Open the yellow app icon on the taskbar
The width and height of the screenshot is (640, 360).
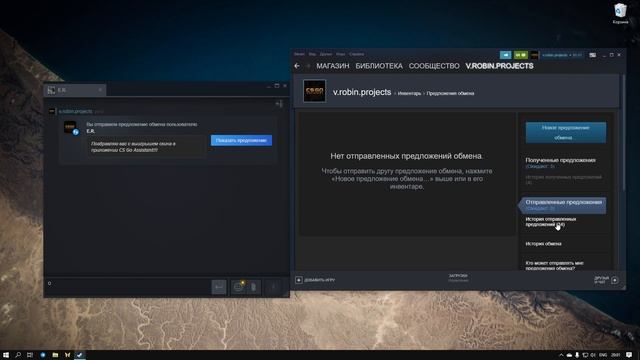[x=67, y=355]
